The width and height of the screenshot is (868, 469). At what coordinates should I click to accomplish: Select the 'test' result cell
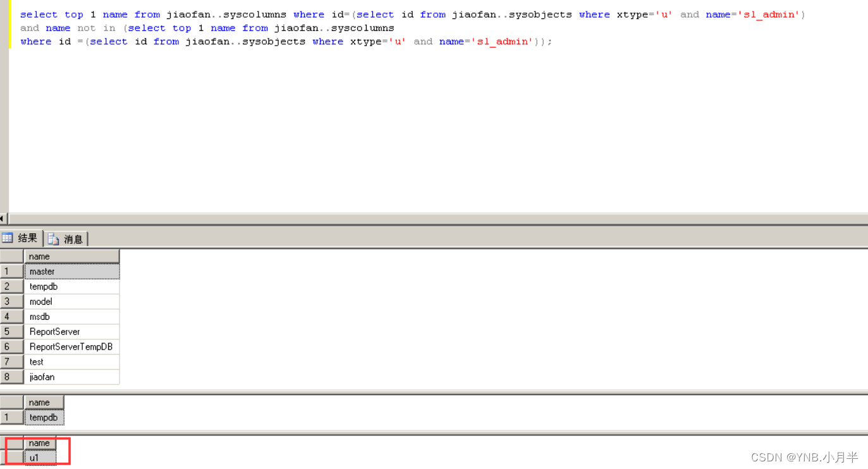pos(71,362)
